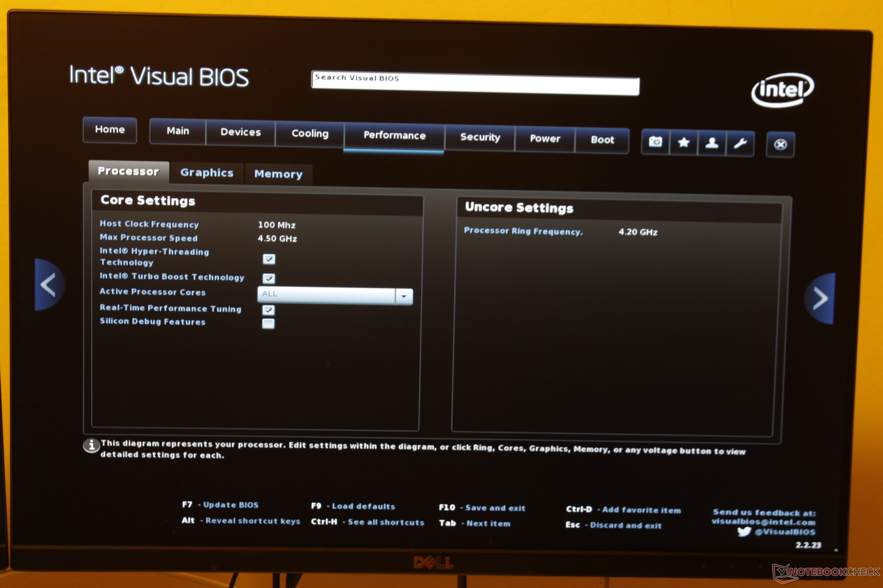Open the Memory sub-tab

[278, 174]
